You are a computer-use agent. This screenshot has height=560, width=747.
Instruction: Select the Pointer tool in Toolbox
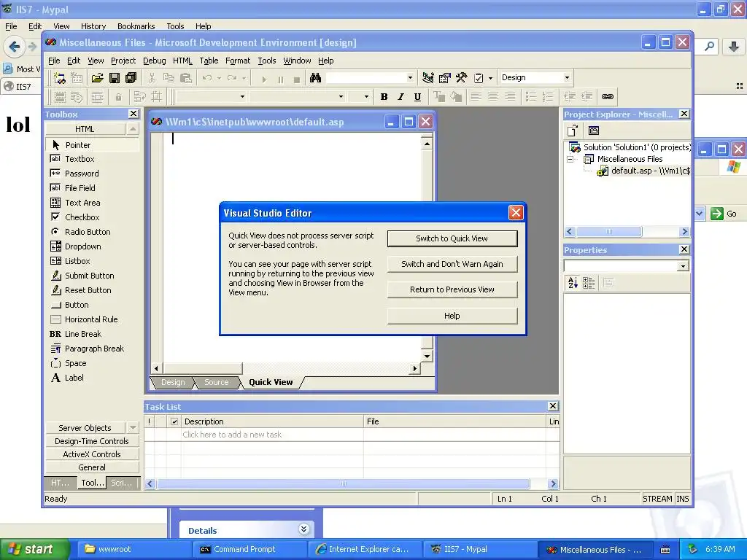tap(93, 145)
